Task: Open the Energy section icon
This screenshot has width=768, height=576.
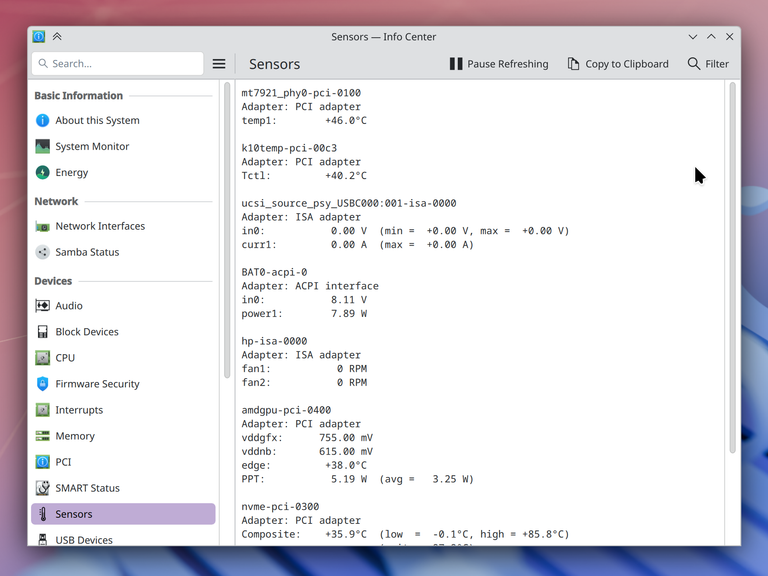Action: click(x=43, y=172)
